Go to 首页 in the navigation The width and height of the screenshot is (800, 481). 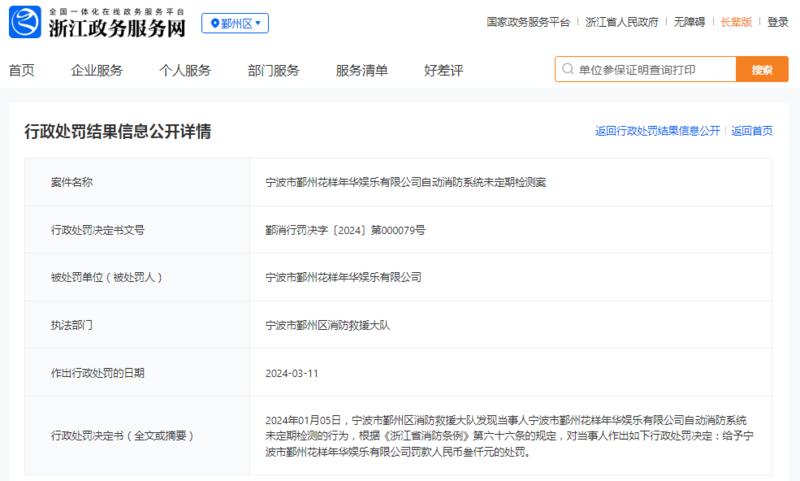[21, 70]
